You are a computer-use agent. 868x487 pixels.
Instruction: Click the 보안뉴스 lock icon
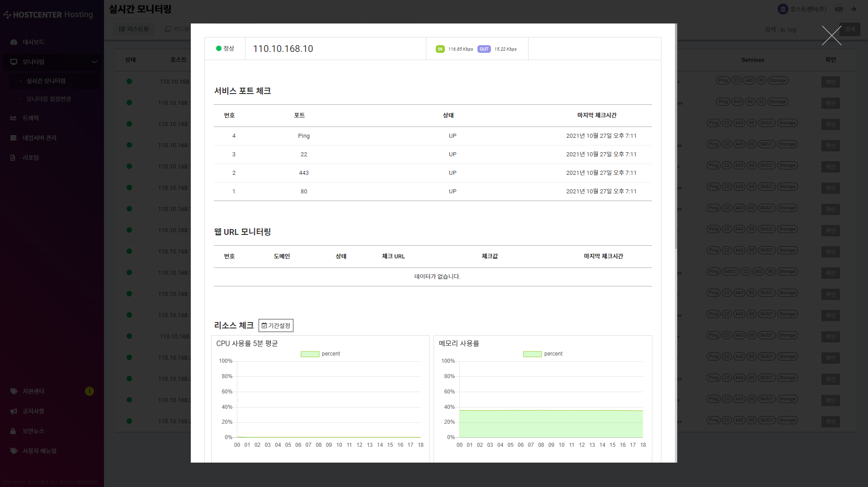coord(13,431)
